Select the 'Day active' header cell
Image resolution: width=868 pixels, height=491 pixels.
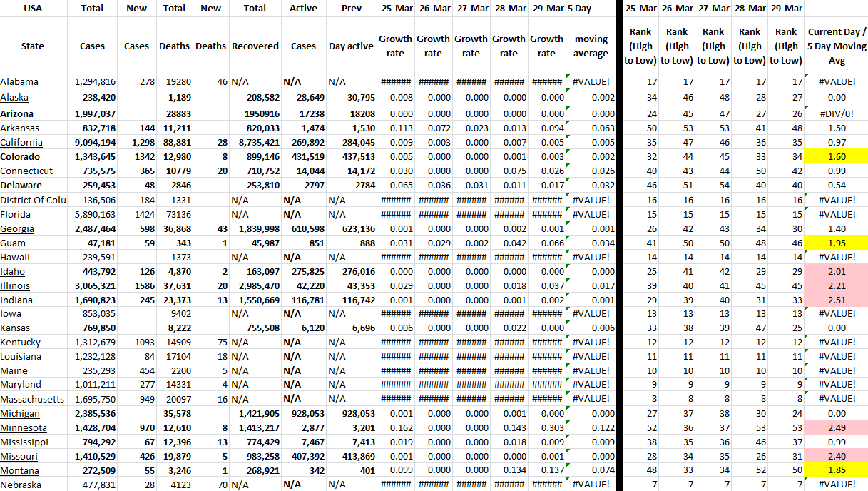pyautogui.click(x=351, y=46)
